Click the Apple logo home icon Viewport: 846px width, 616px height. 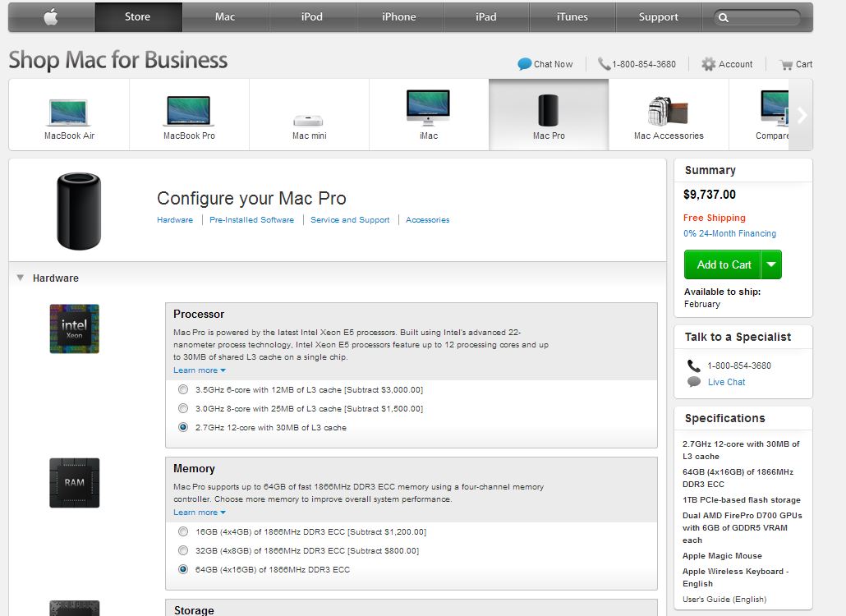coord(51,16)
